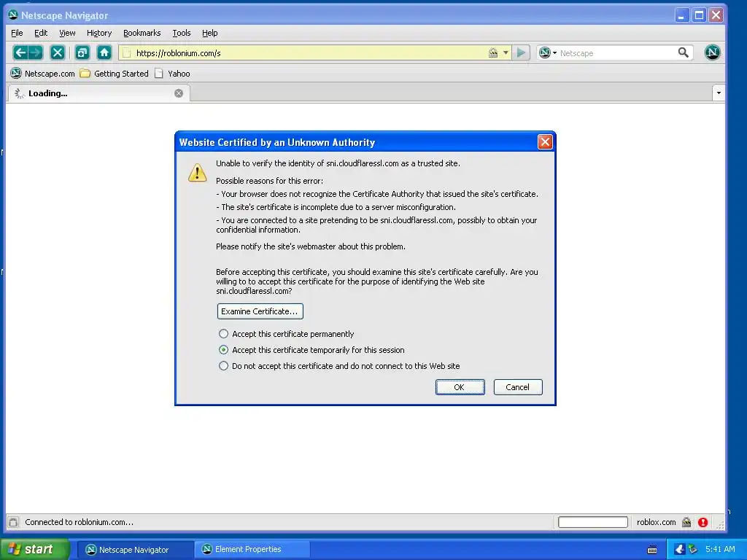Viewport: 747px width, 560px height.
Task: Click the Netscape throbber logo icon
Action: click(x=712, y=52)
